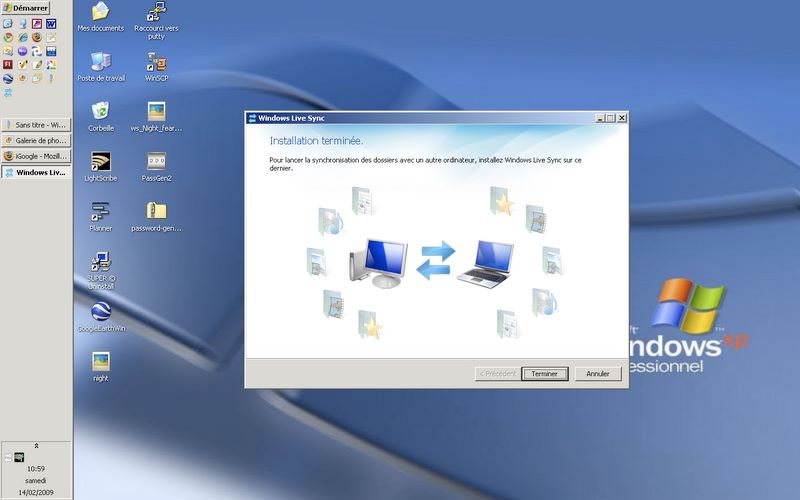800x500 pixels.
Task: Click the sync arrows tray icon
Action: point(8,458)
